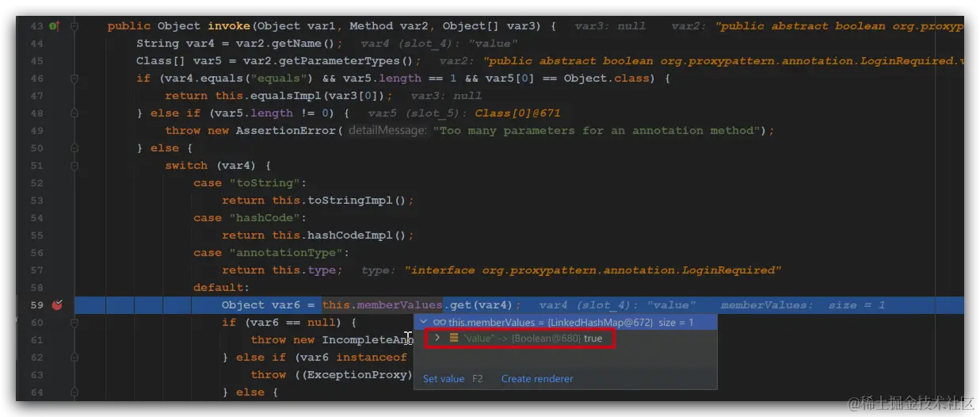The height and width of the screenshot is (417, 980).
Task: Select the this.memberValues LinkedHashMap@672 row
Action: coord(566,323)
